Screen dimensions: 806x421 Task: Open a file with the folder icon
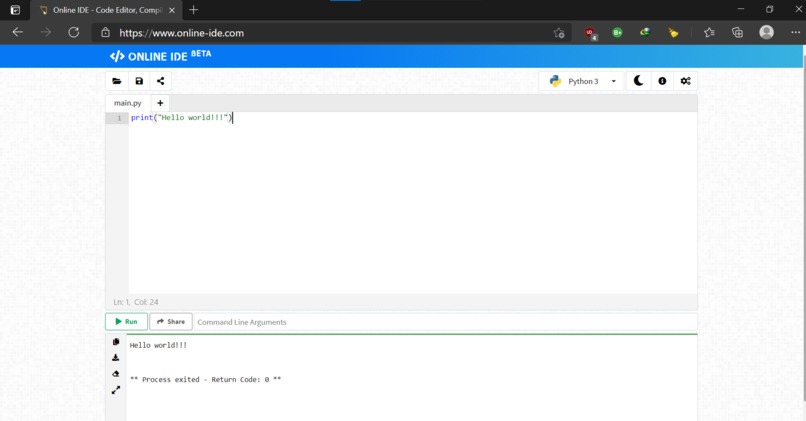(x=117, y=81)
